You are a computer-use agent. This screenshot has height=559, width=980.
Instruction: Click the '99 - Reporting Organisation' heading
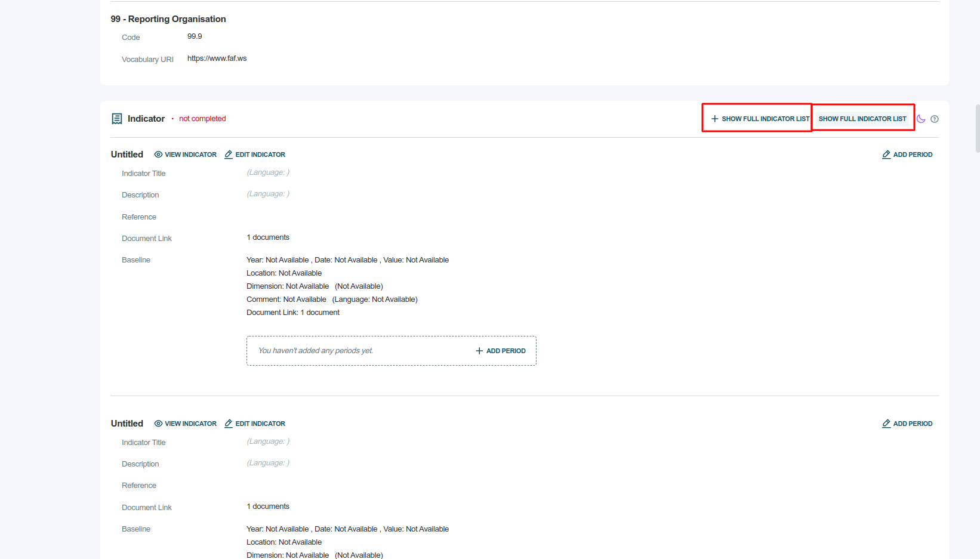coord(168,19)
